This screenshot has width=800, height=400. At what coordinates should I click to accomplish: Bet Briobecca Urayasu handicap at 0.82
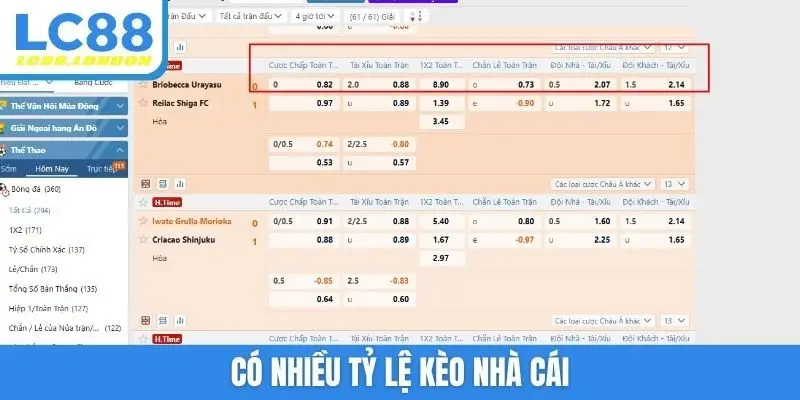pyautogui.click(x=304, y=85)
